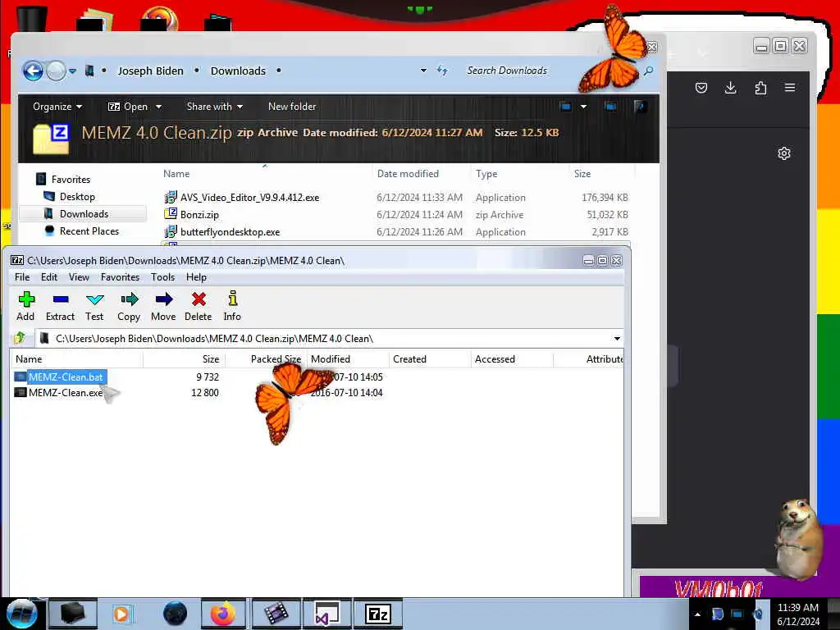Expand the Explorer address bar history dropdown

coord(423,71)
